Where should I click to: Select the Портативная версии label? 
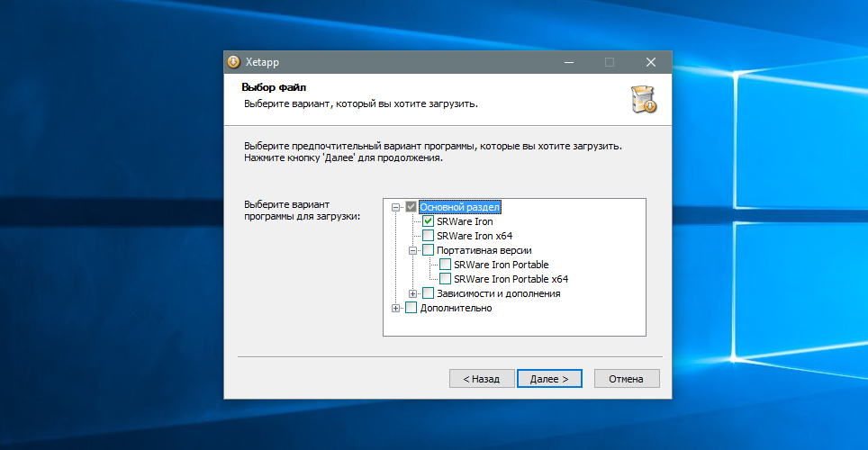pyautogui.click(x=484, y=250)
